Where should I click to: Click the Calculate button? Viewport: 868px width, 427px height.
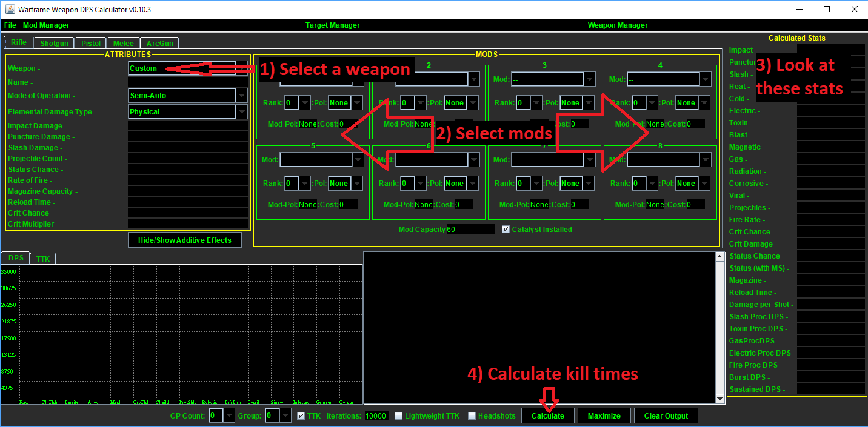[x=548, y=416]
